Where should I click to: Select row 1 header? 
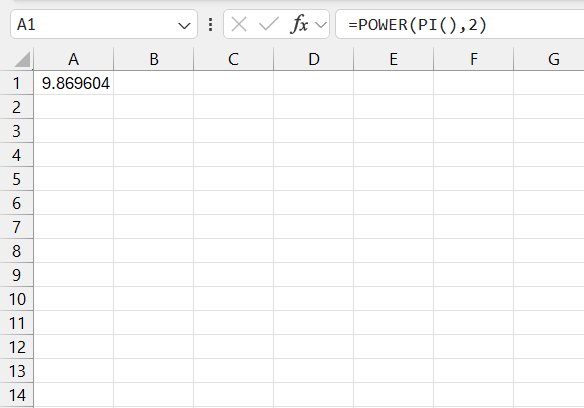tap(16, 83)
